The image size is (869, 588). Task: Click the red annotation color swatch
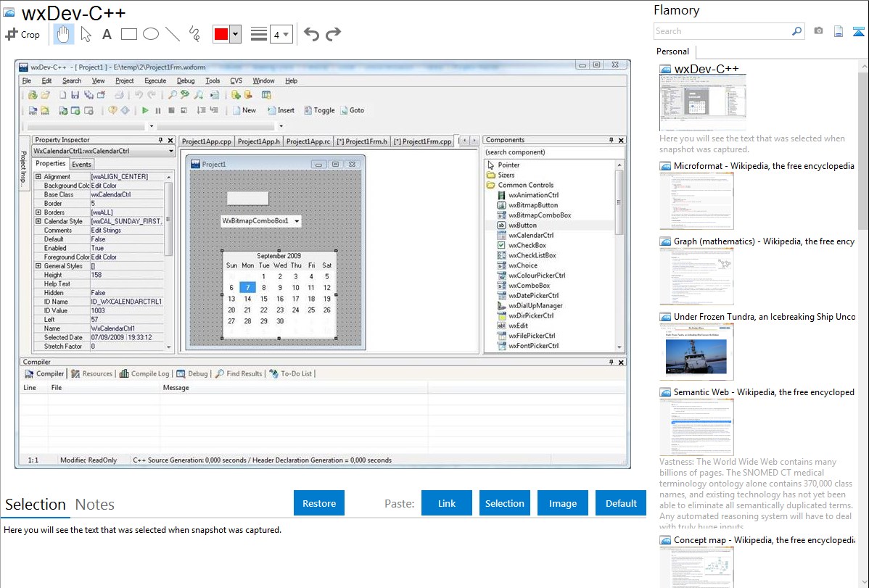click(x=221, y=34)
